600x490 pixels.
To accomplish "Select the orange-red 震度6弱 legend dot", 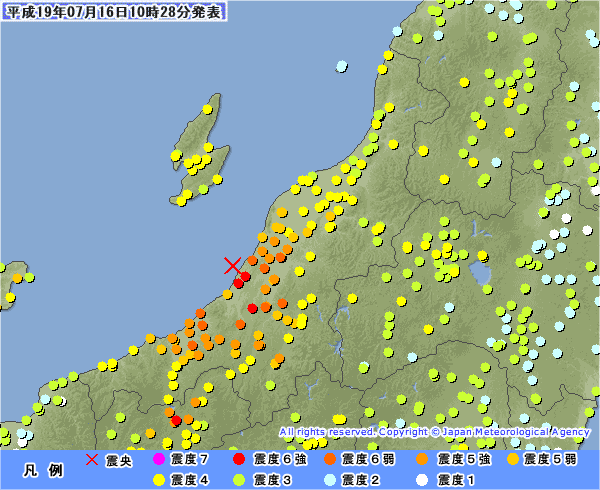I will pyautogui.click(x=330, y=459).
